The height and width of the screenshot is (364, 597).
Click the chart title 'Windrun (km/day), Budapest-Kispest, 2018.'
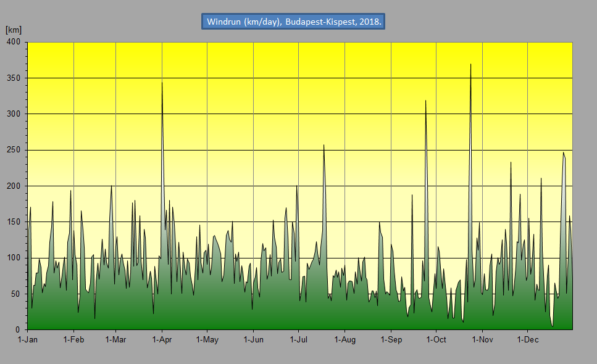293,22
